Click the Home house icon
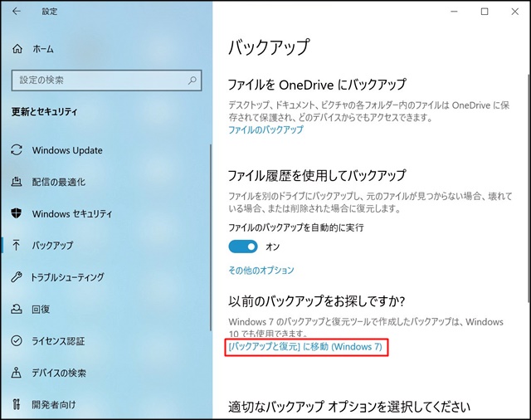The image size is (531, 420). coord(17,49)
